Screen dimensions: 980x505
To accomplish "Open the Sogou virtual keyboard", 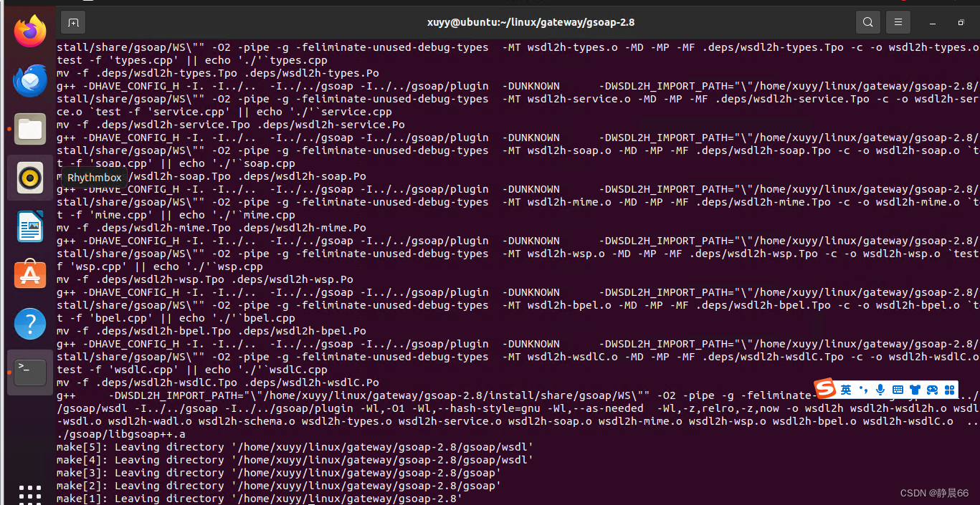I will click(898, 389).
